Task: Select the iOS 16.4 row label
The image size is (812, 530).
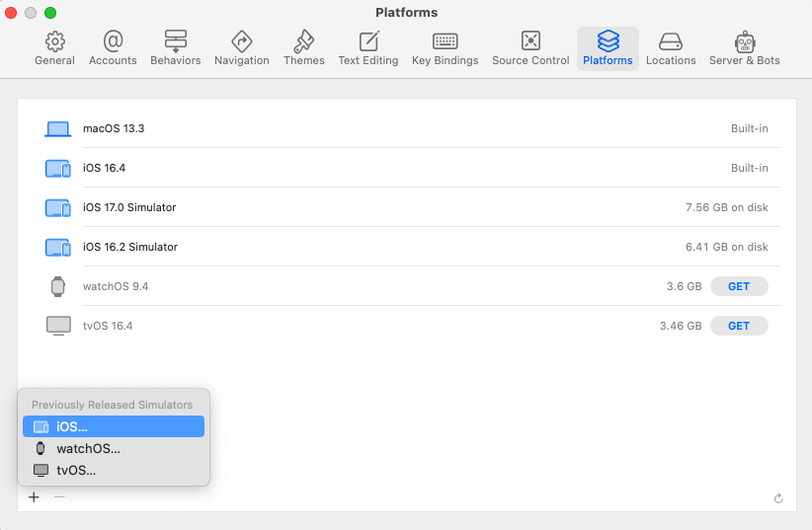Action: (x=104, y=168)
